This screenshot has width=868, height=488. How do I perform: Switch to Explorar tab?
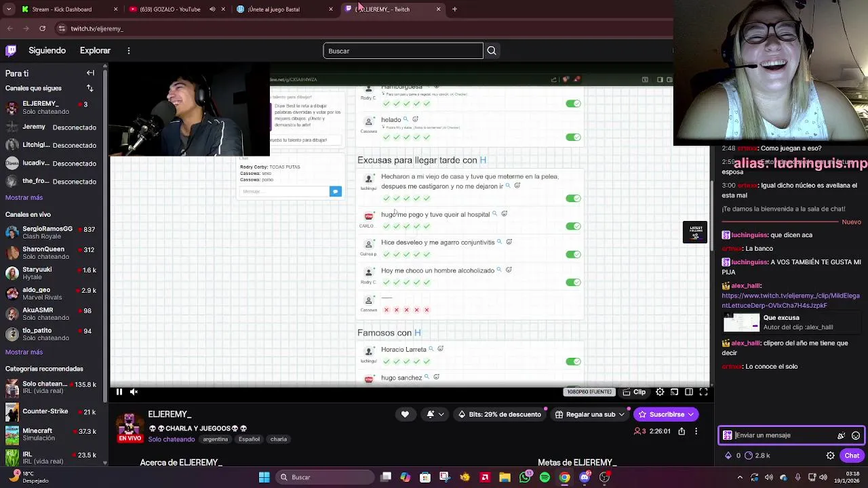95,51
